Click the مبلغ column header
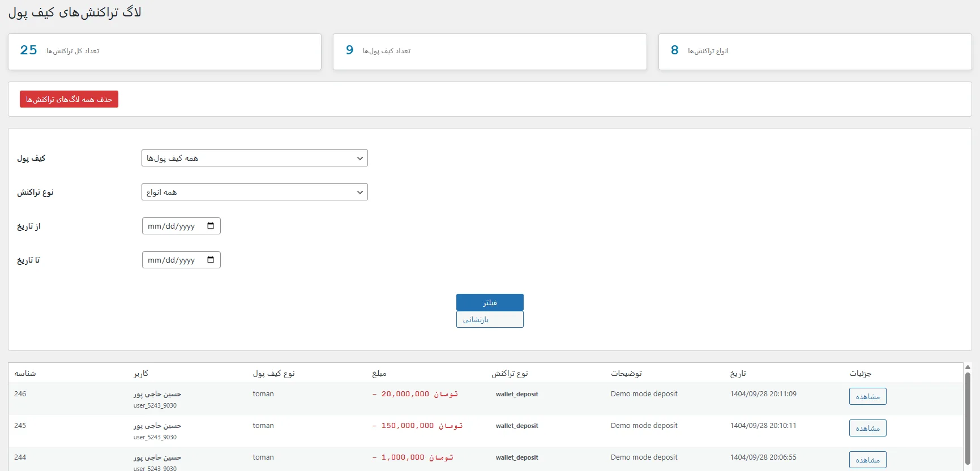Viewport: 980px width, 471px height. 379,373
